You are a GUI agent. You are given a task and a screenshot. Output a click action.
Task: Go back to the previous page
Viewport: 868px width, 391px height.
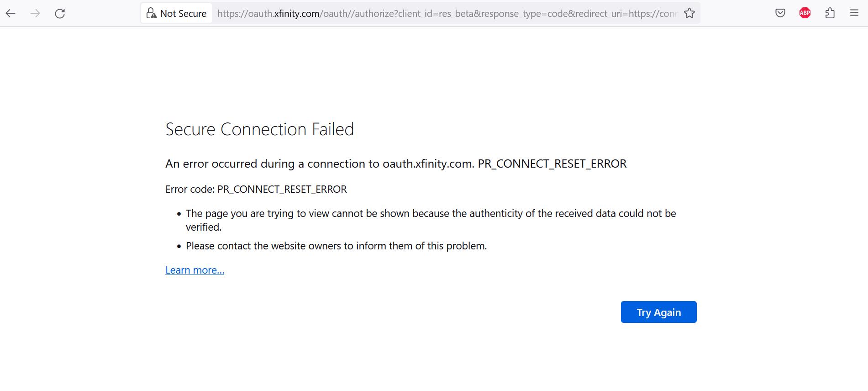click(11, 13)
